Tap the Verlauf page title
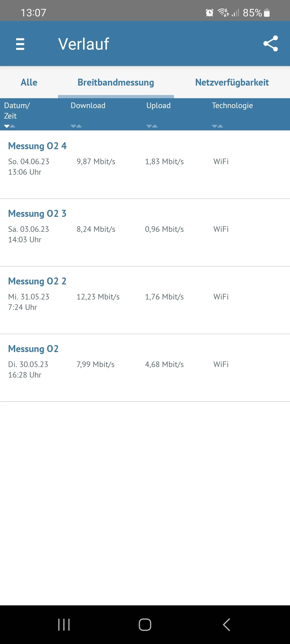Screen dimensions: 290x644 (x=84, y=44)
